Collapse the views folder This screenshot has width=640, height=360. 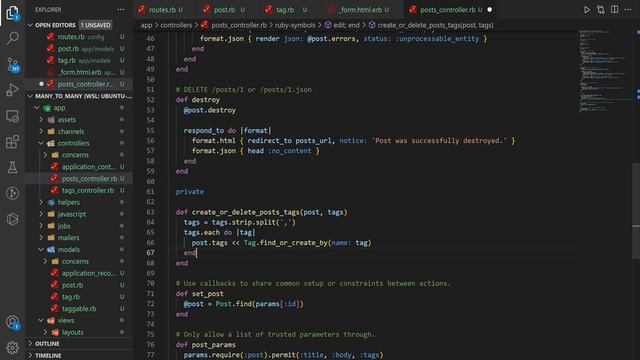[41, 320]
